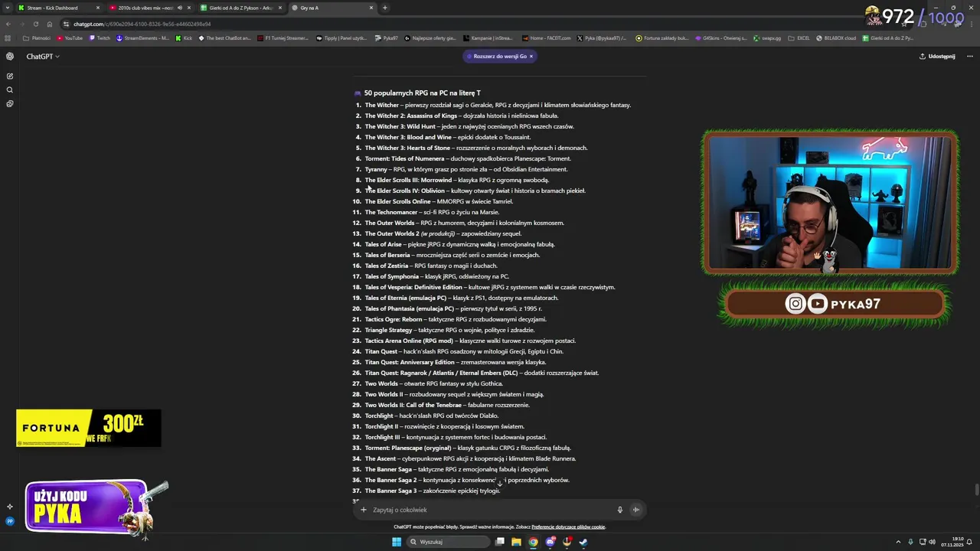The image size is (980, 551).
Task: Open the StreamElements bookmark
Action: [143, 37]
